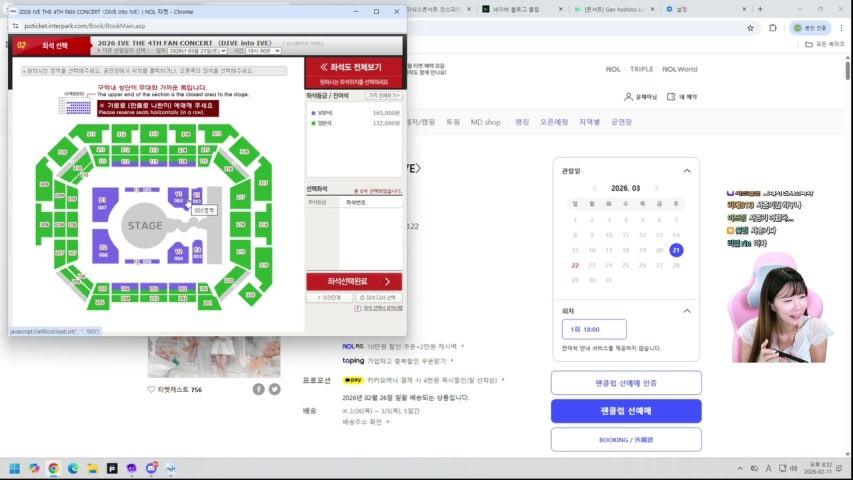Click the heart ticket-cast icon

click(x=151, y=390)
